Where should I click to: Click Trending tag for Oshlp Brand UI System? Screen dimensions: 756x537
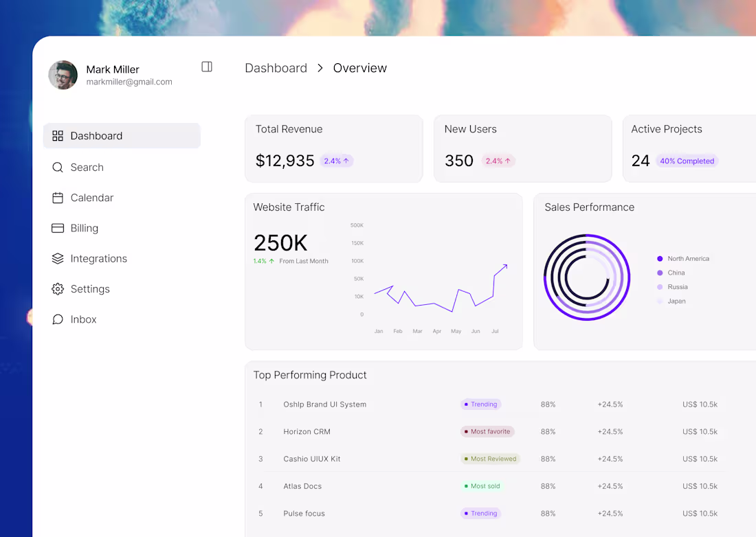480,404
